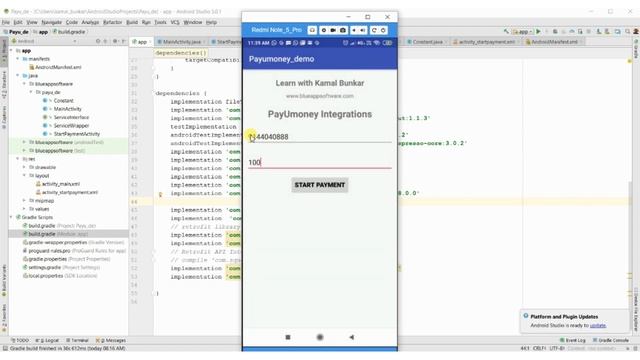640x360 pixels.
Task: Select settings.gradle file in tree
Action: tap(44, 267)
